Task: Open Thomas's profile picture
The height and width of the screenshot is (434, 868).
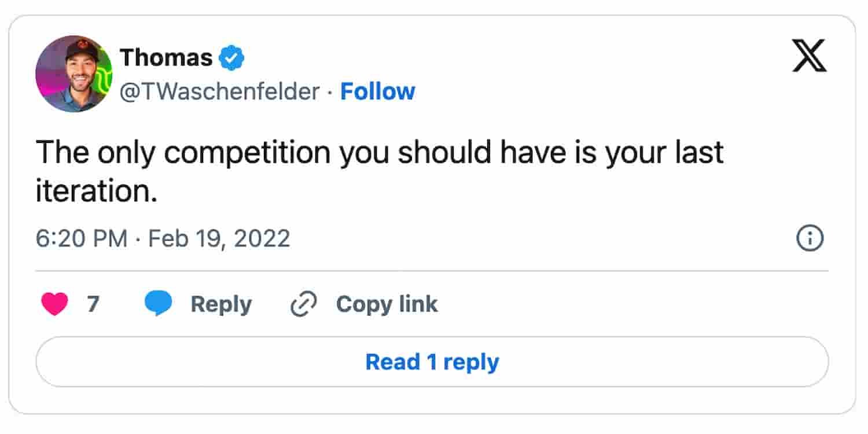Action: [x=73, y=73]
